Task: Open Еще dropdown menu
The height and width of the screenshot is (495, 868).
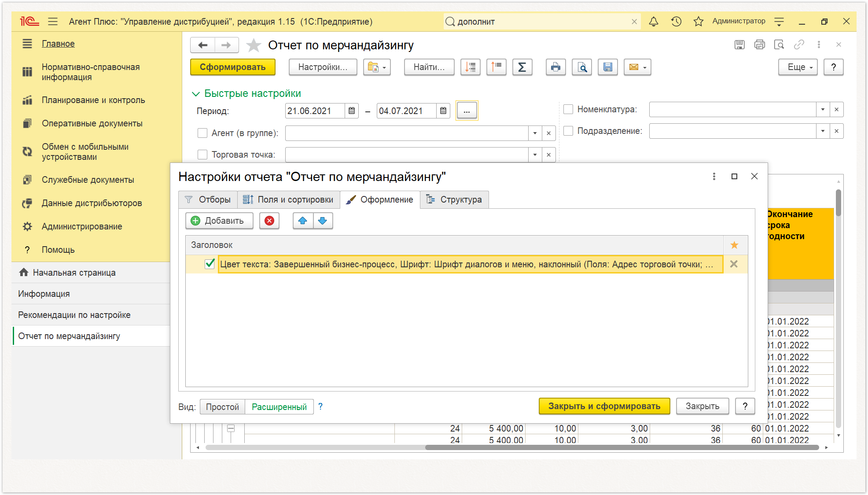Action: tap(798, 67)
